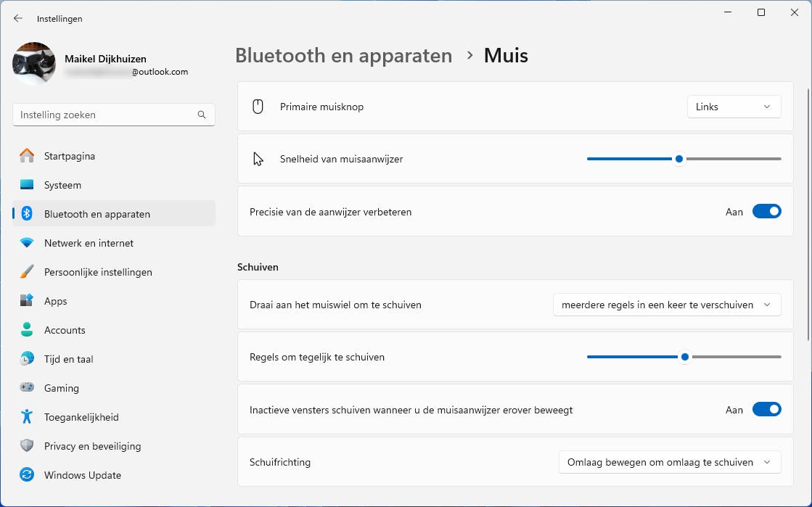Click the Persoonlijke instellingen paintbrush icon

[x=27, y=272]
